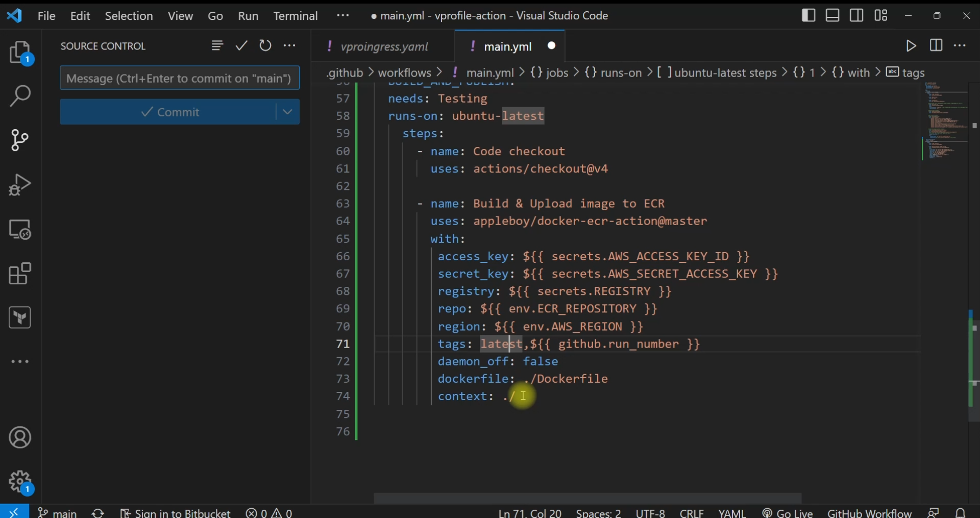Image resolution: width=980 pixels, height=518 pixels.
Task: Open the Edit menu
Action: 80,16
